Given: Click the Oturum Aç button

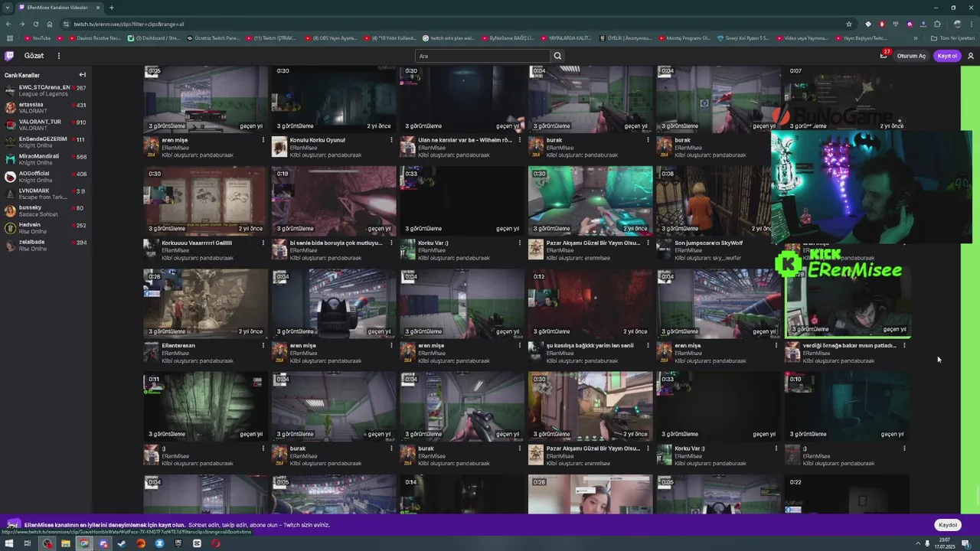Looking at the screenshot, I should point(911,56).
